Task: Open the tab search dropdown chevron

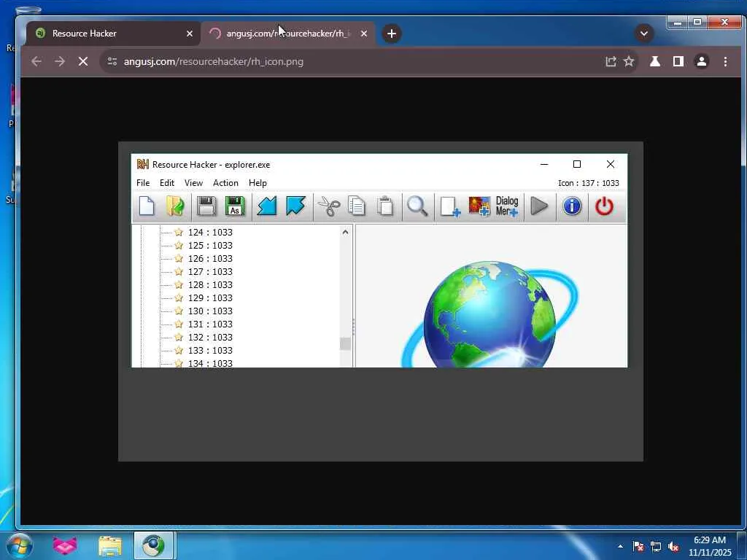Action: [x=644, y=34]
